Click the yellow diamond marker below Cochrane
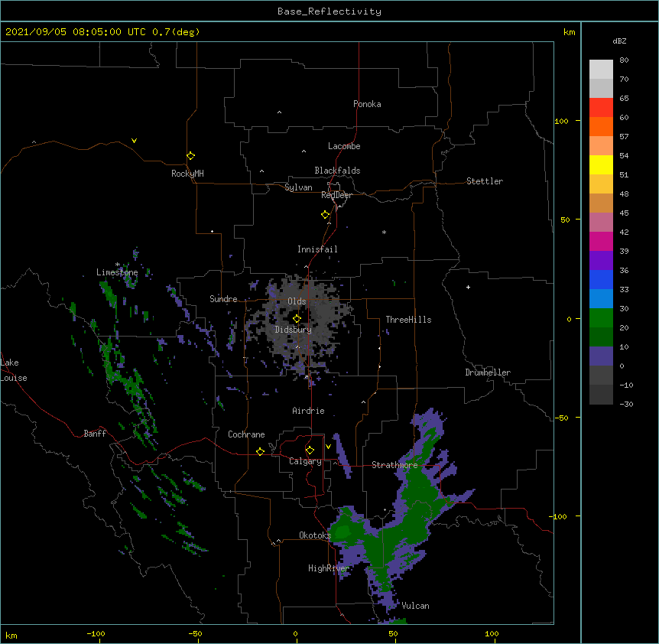 [260, 451]
